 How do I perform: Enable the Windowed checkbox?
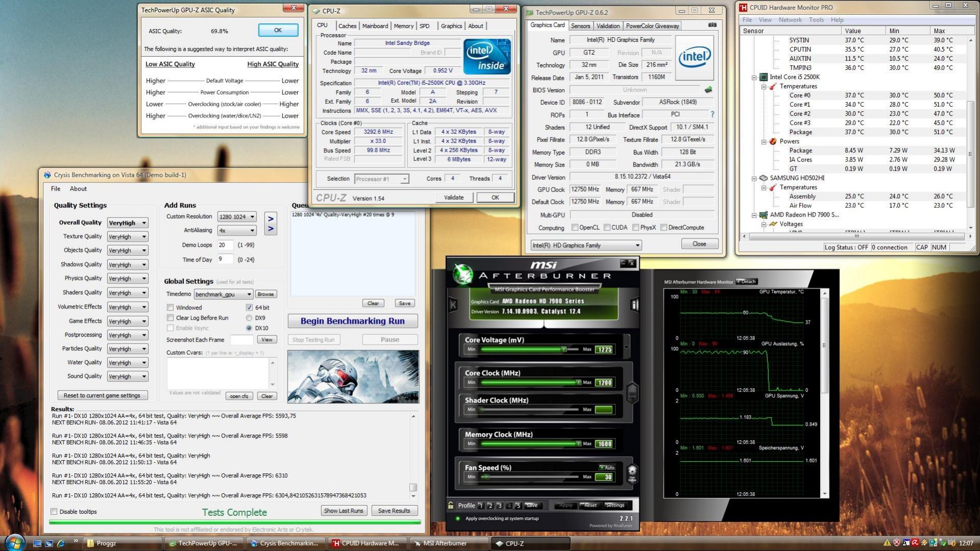(170, 307)
